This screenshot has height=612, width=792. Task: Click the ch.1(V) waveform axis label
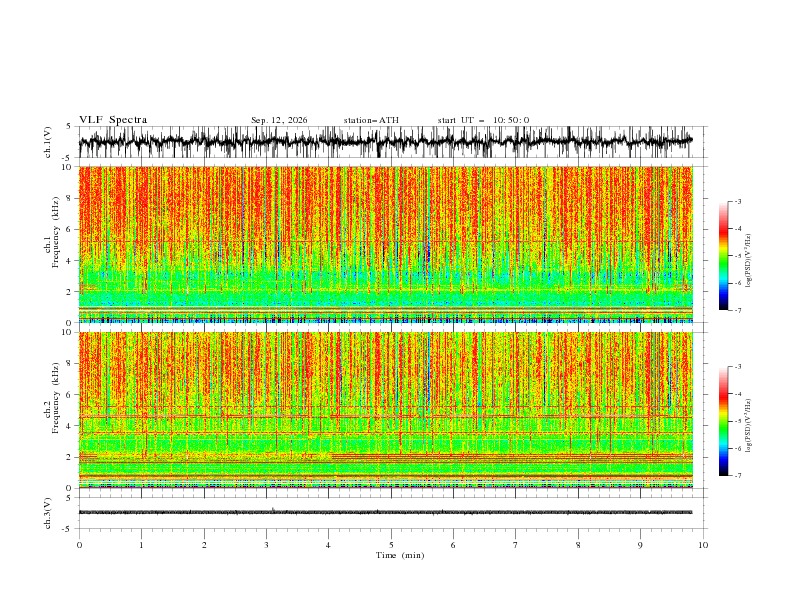click(x=48, y=142)
